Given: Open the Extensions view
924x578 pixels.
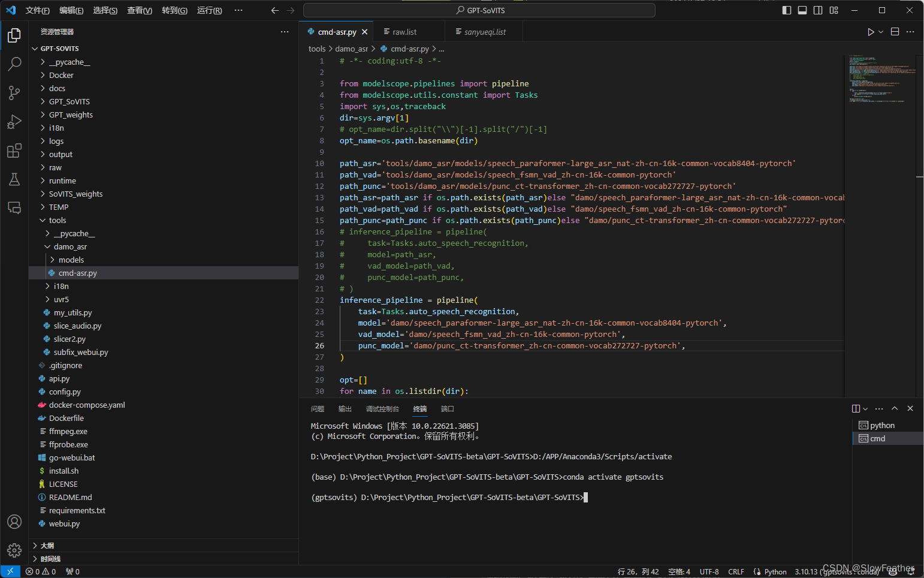Looking at the screenshot, I should (x=14, y=150).
